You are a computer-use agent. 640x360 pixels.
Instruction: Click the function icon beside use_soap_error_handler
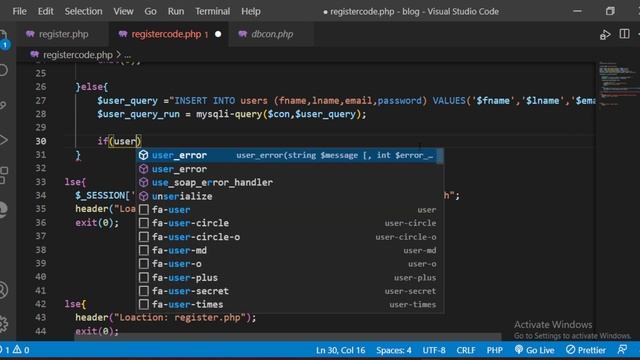[143, 182]
